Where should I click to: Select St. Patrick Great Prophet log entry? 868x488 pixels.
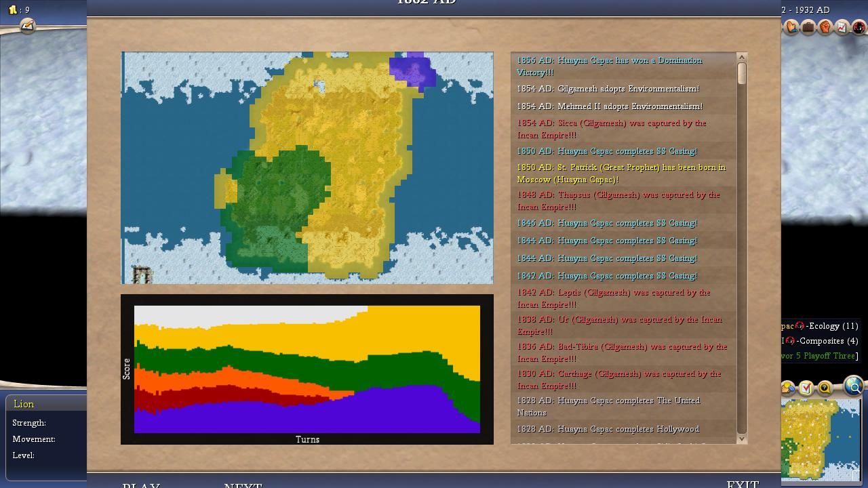click(x=623, y=174)
